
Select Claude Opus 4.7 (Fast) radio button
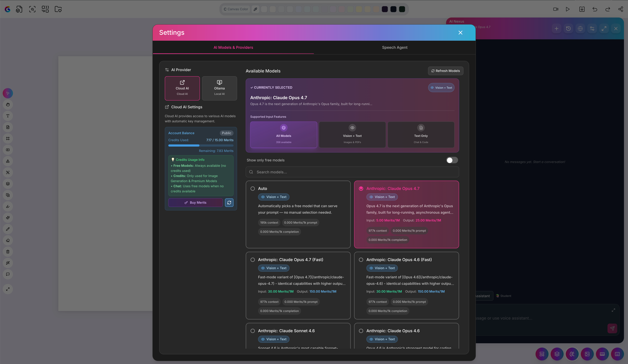(253, 260)
